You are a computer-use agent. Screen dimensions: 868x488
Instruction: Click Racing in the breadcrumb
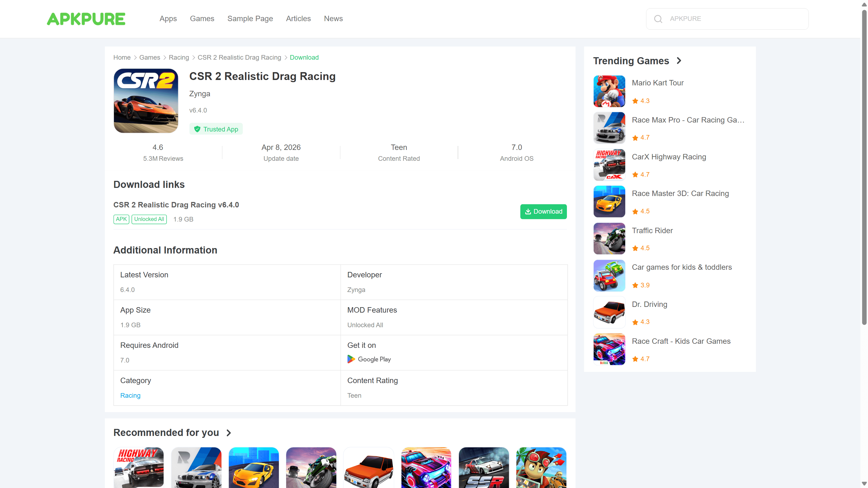pos(178,57)
